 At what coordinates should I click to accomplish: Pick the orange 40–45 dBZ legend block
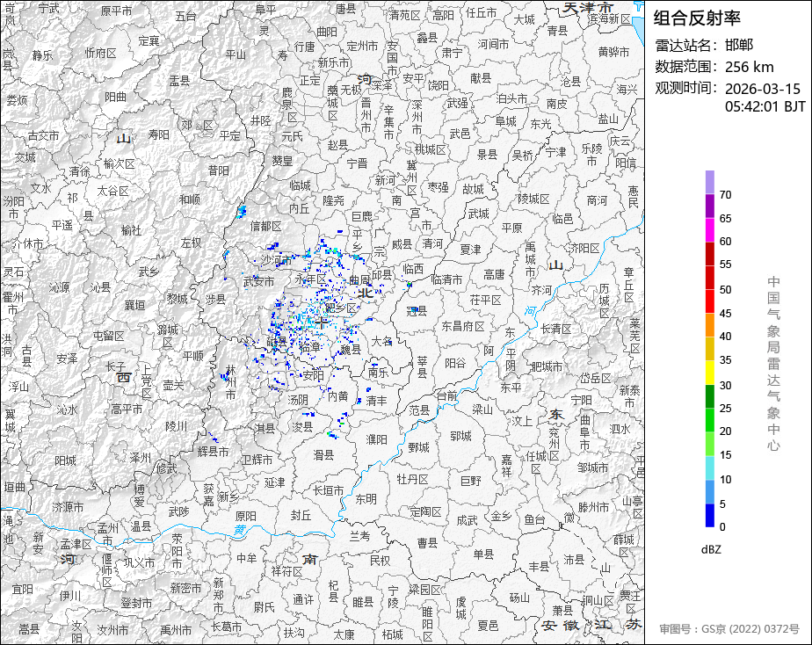click(709, 324)
